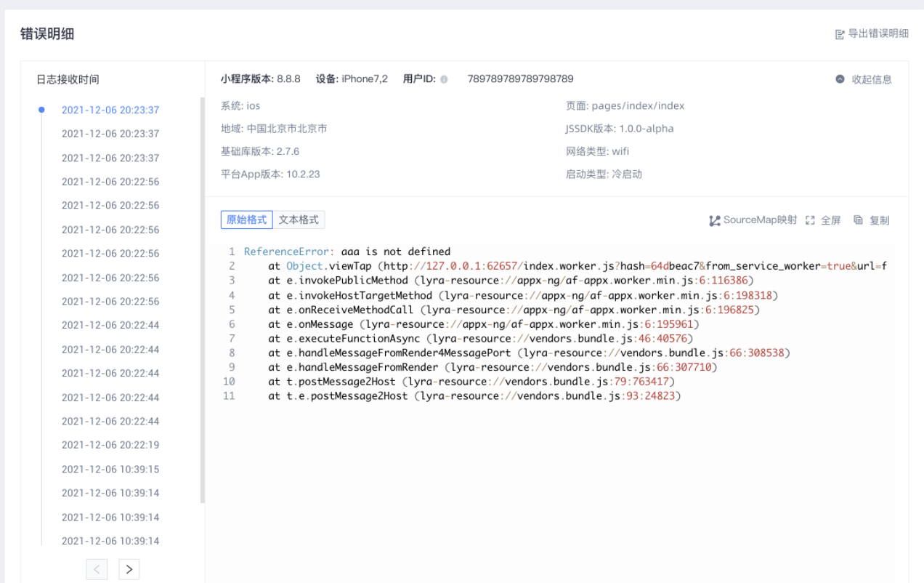Click the info icon beside 用户ID
Screen dimensions: 924x583
[x=444, y=79]
